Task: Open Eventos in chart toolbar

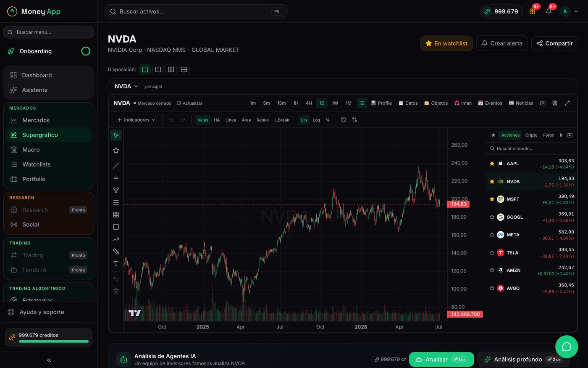Action: [x=490, y=103]
